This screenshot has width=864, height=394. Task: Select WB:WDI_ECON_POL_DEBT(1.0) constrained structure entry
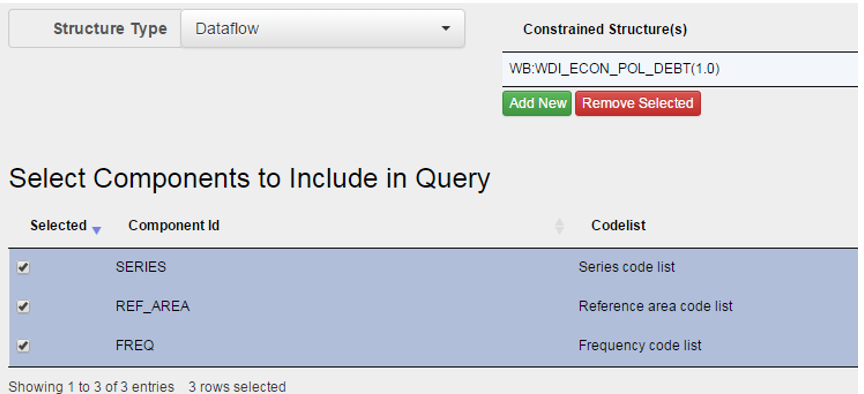click(x=680, y=69)
